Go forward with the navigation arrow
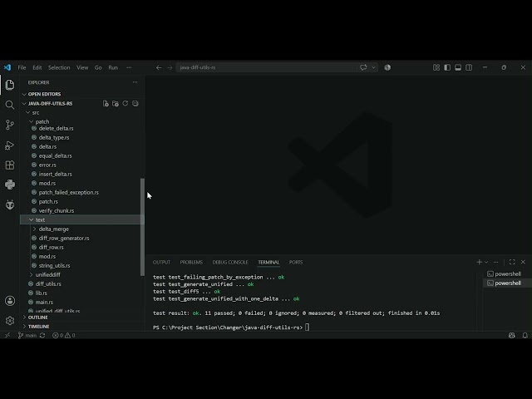532x399 pixels. tap(170, 67)
